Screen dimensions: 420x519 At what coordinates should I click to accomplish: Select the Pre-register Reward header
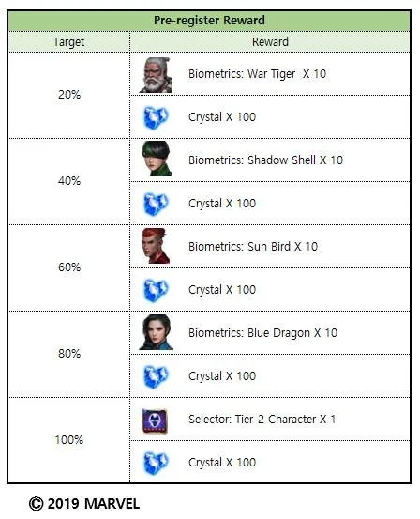[x=209, y=21]
